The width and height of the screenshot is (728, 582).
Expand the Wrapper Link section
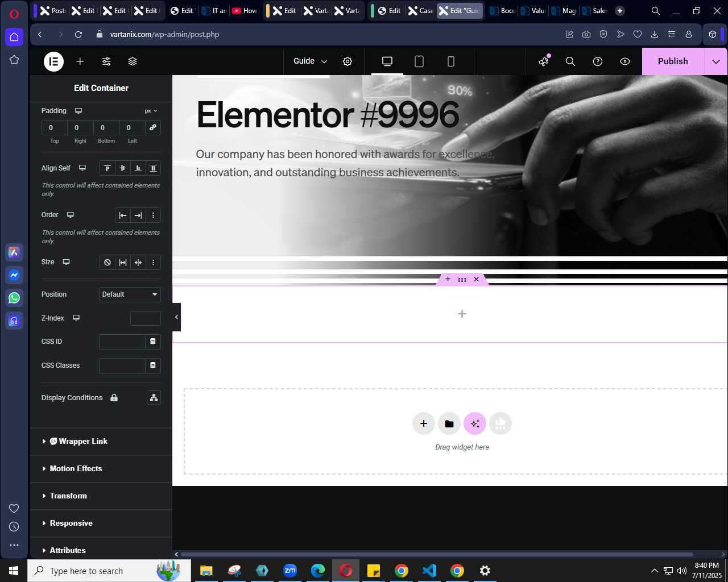[101, 442]
